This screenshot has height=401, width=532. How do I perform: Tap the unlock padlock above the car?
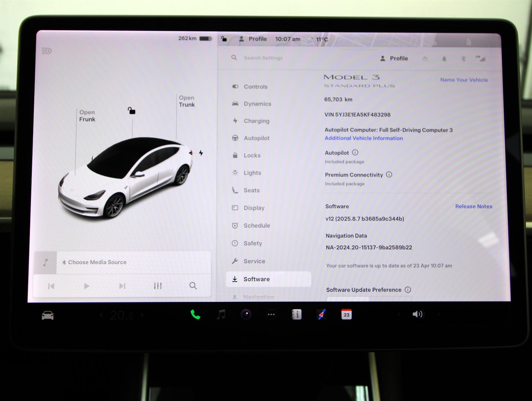(x=131, y=110)
